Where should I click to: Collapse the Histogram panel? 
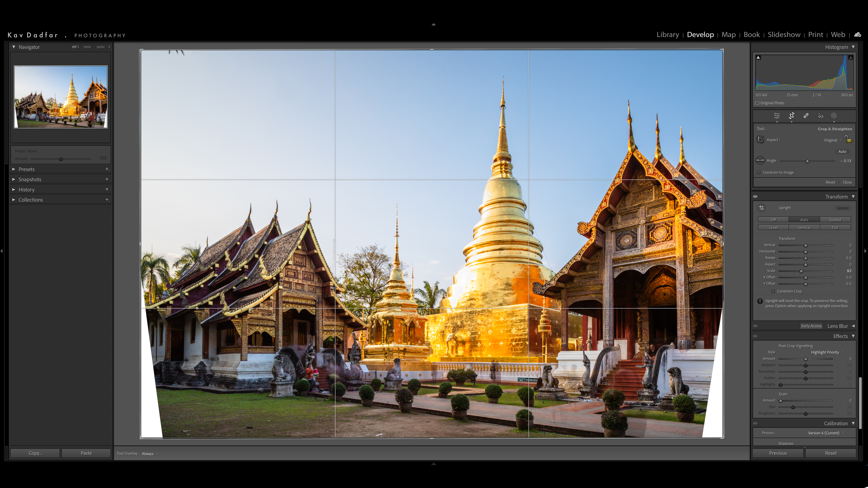pos(853,47)
